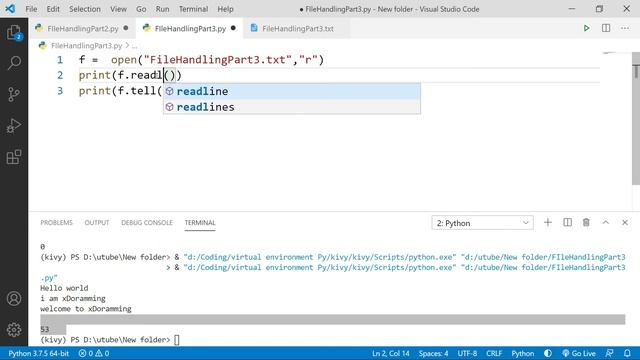The width and height of the screenshot is (640, 360).
Task: Change line ending via CRLF
Action: [494, 353]
